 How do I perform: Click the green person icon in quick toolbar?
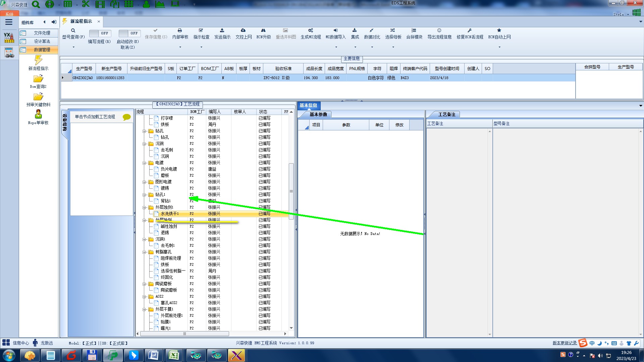(146, 4)
